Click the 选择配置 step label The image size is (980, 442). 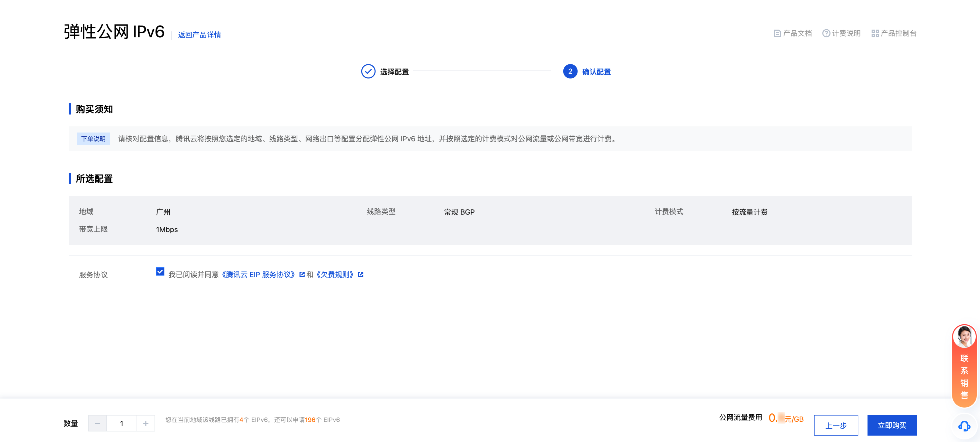coord(394,72)
